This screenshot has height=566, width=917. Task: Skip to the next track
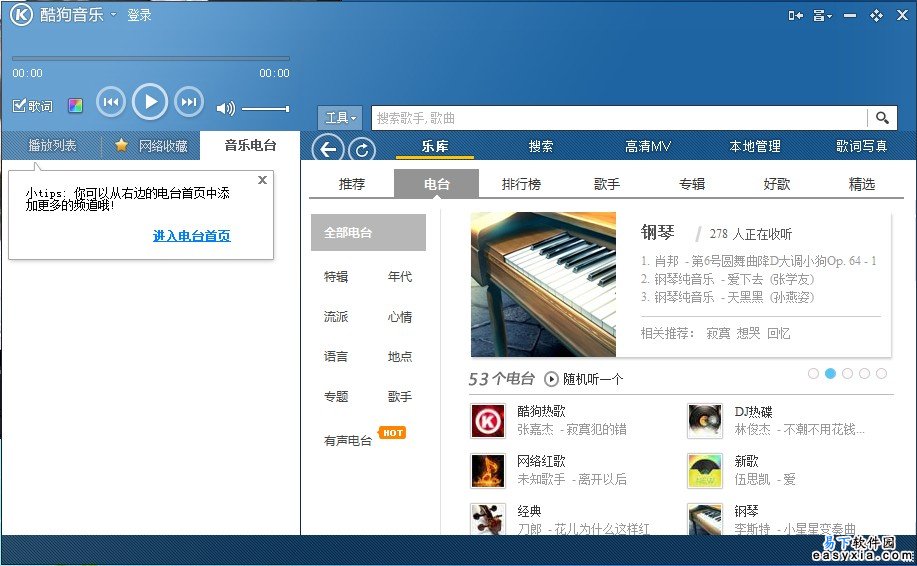[189, 101]
